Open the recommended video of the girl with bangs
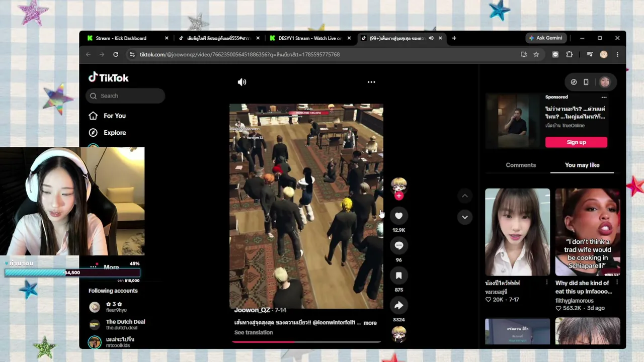Image resolution: width=644 pixels, height=362 pixels. [517, 232]
